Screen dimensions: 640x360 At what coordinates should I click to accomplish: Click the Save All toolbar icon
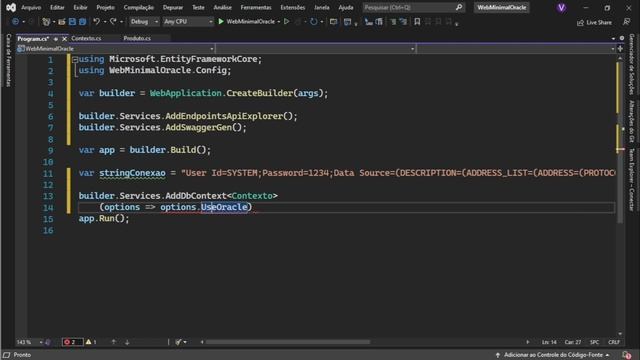click(82, 22)
